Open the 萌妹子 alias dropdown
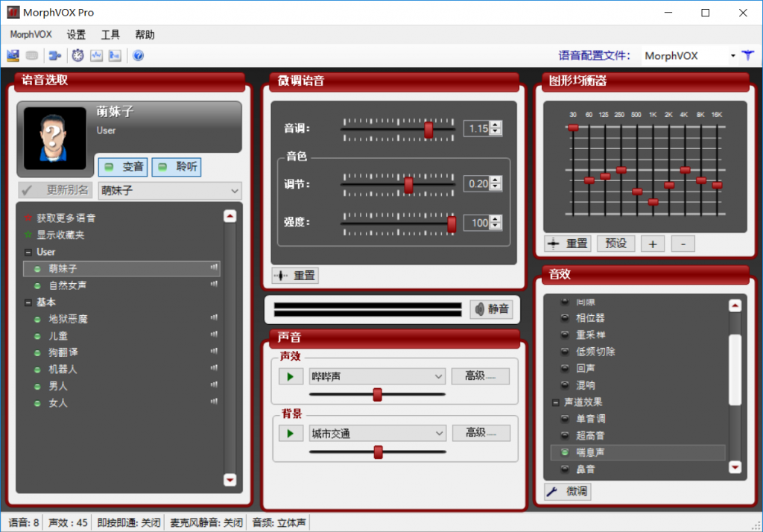763x532 pixels. pyautogui.click(x=235, y=191)
